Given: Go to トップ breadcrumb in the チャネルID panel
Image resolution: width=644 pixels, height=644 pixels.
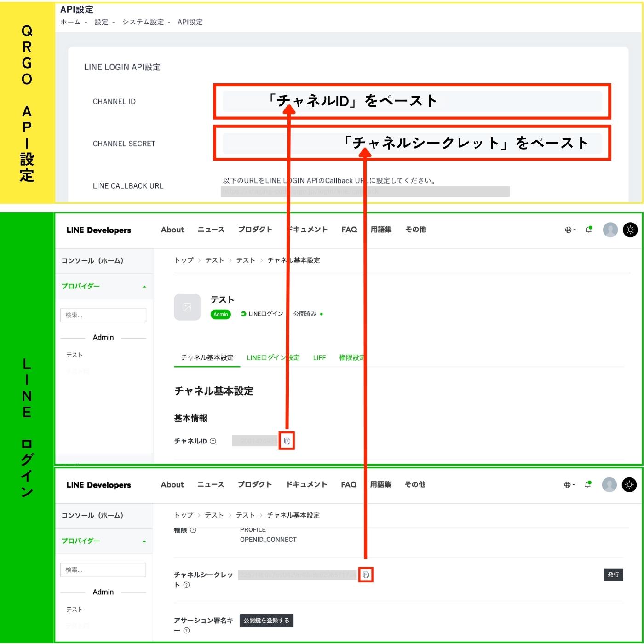Looking at the screenshot, I should pyautogui.click(x=184, y=260).
